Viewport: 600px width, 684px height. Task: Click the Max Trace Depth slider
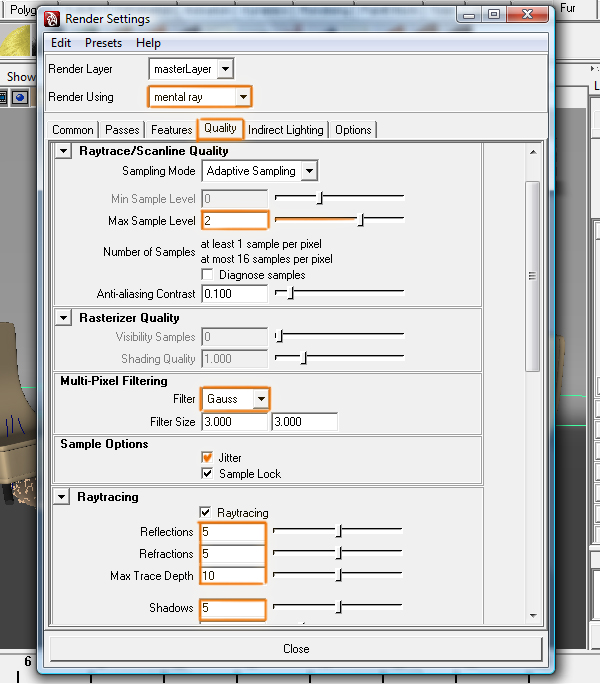pos(337,575)
